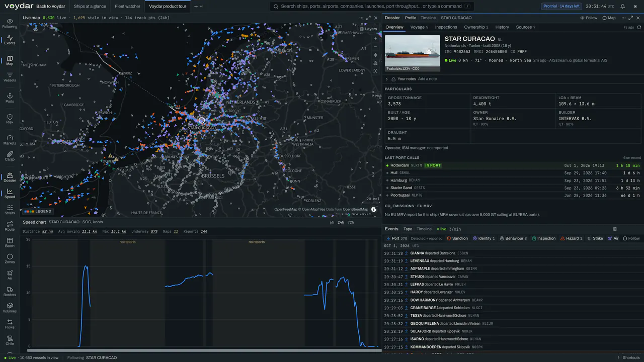This screenshot has height=362, width=644.
Task: Expand the Your notes section
Action: coord(387,79)
